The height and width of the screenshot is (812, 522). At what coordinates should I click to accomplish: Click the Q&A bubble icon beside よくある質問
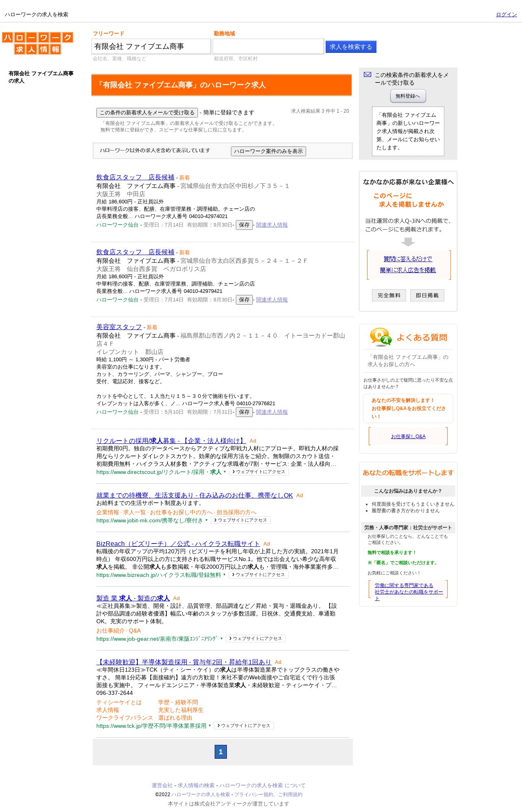pyautogui.click(x=381, y=337)
